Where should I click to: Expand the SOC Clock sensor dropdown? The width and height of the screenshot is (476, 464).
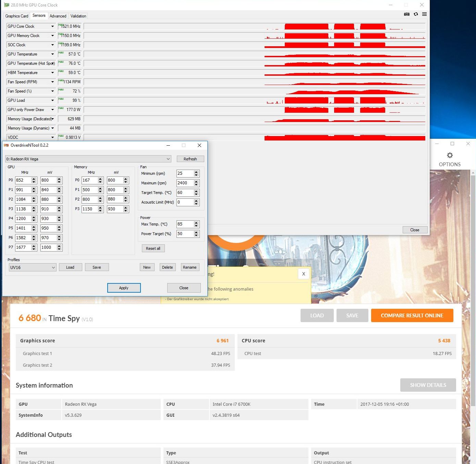52,45
